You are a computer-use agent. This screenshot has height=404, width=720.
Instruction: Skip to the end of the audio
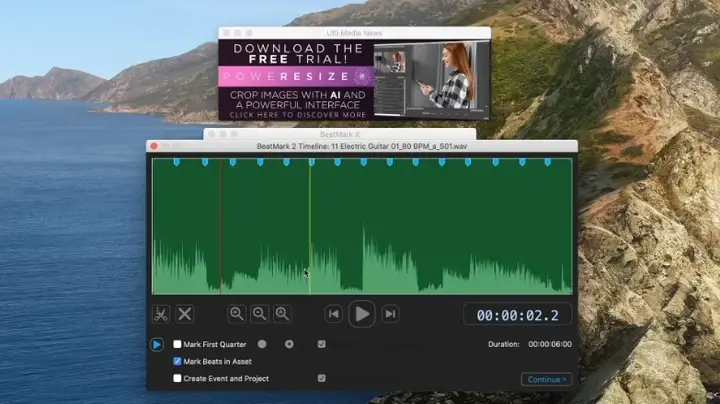click(x=390, y=314)
